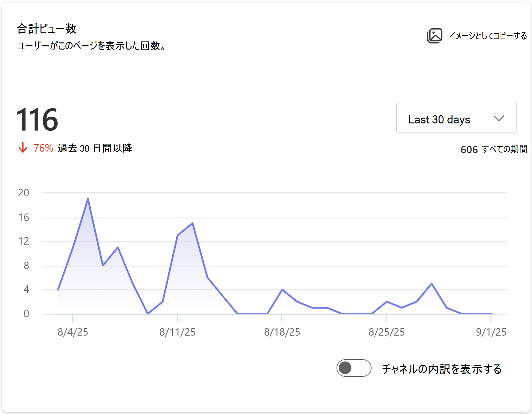Click the y-axis value 16
The image size is (532, 414).
point(24,217)
